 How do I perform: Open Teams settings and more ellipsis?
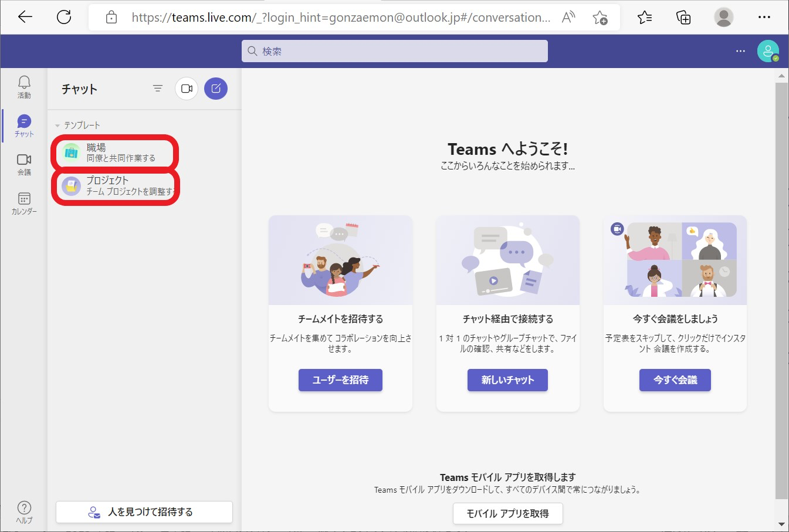[740, 51]
